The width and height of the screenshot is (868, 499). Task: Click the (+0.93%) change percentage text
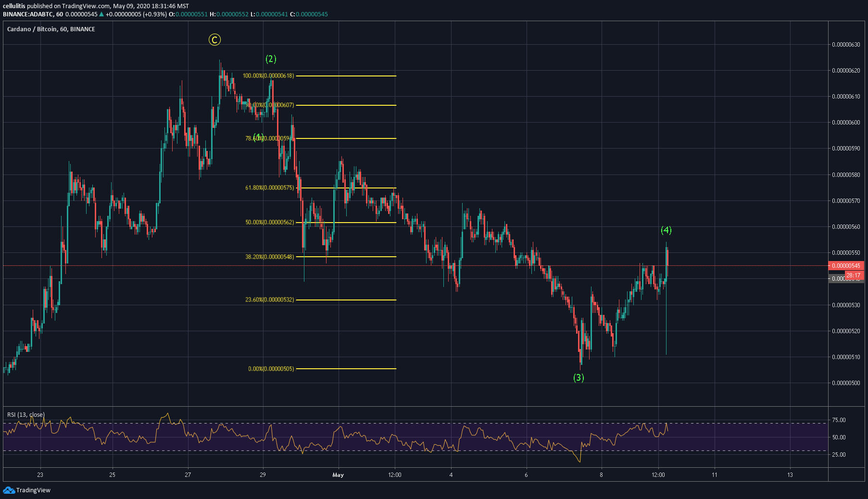point(155,14)
